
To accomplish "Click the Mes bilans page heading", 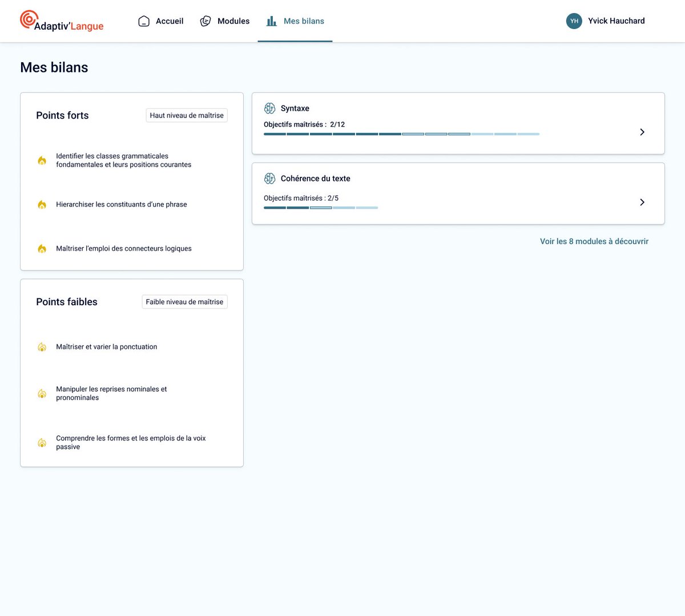I will (54, 67).
